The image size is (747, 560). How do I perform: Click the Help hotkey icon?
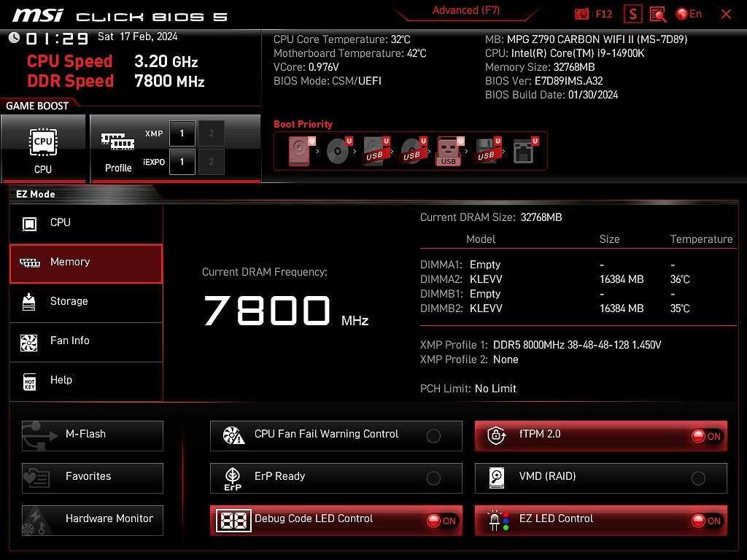pos(29,381)
